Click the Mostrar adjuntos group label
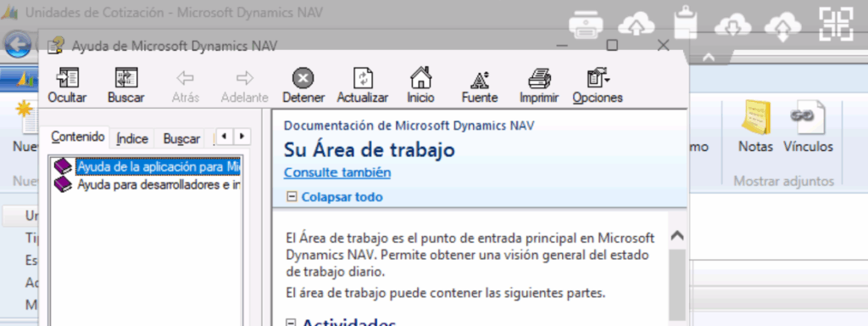Screen dimensions: 868x326 point(784,182)
